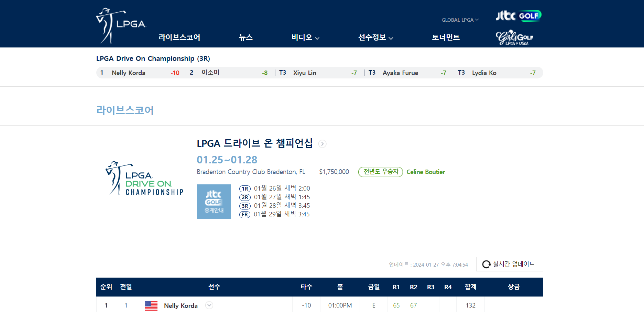The height and width of the screenshot is (312, 644).
Task: Click the 상금 column header
Action: (514, 287)
